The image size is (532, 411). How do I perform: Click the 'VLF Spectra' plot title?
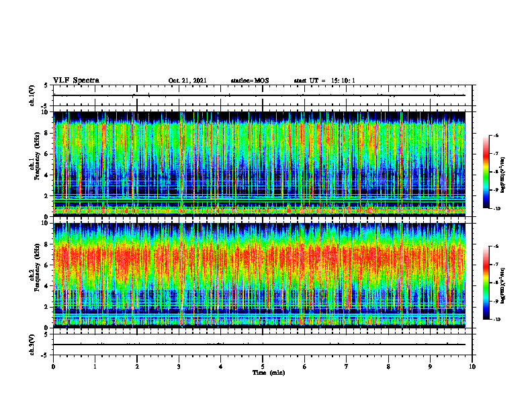coord(76,81)
